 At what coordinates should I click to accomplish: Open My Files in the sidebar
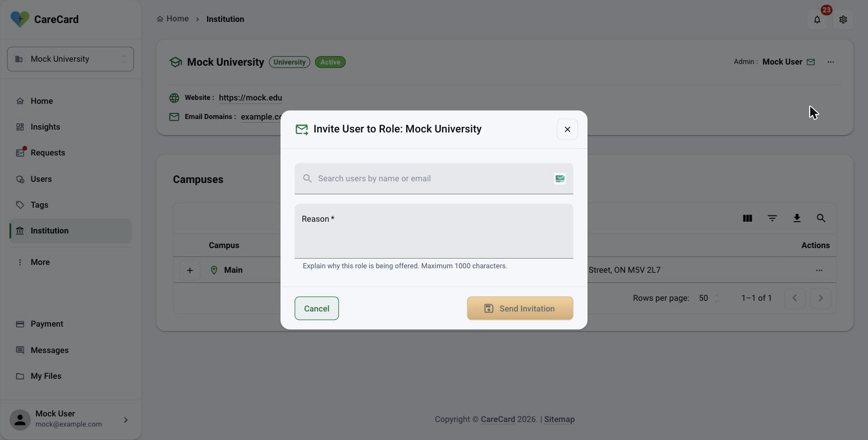coord(71,376)
